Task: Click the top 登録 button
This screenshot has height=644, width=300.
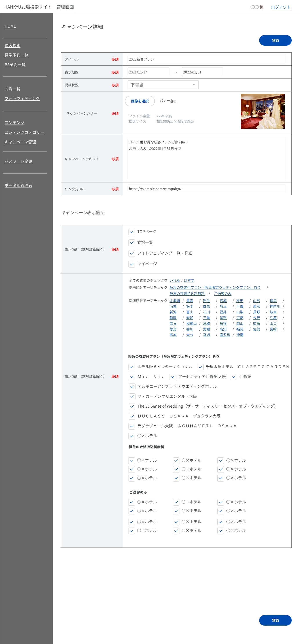Action: 275,41
